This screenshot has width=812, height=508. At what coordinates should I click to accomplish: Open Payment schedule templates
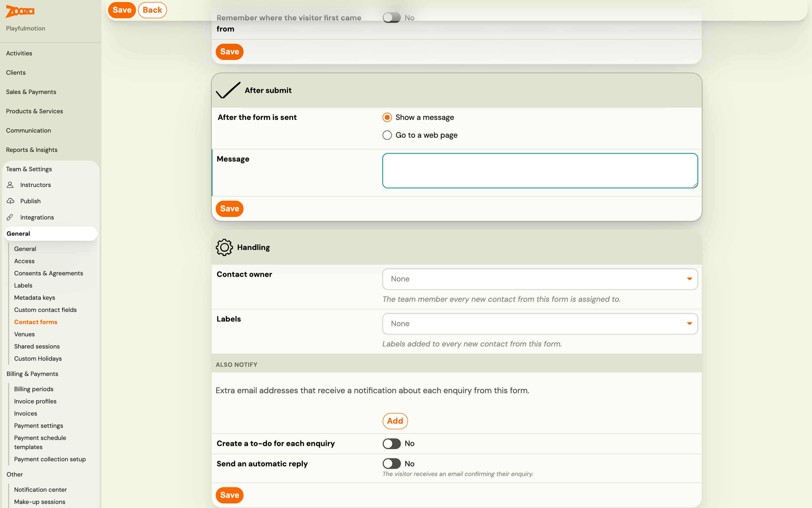tap(40, 442)
